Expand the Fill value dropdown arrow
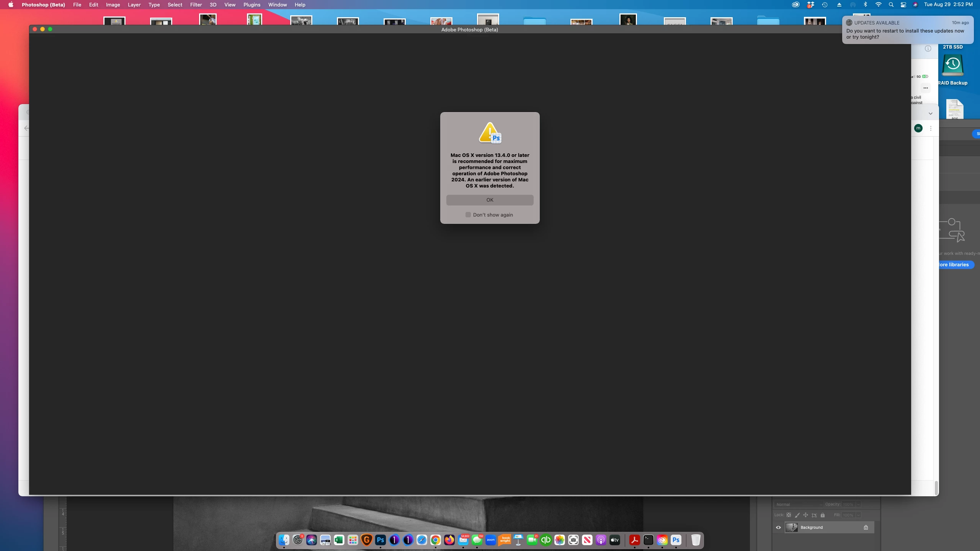This screenshot has width=980, height=551. (858, 515)
